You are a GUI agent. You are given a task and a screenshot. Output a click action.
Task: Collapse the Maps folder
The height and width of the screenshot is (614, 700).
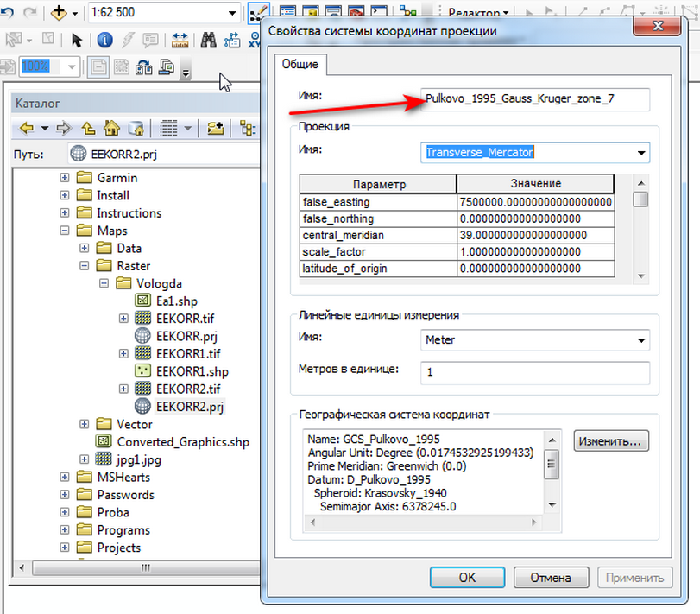pyautogui.click(x=64, y=231)
